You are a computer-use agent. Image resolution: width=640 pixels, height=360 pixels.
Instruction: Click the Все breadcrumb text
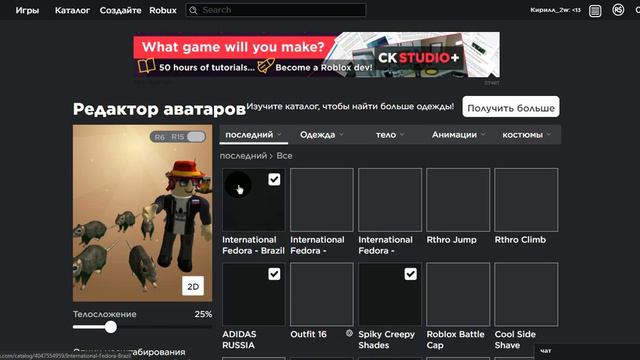tap(284, 156)
